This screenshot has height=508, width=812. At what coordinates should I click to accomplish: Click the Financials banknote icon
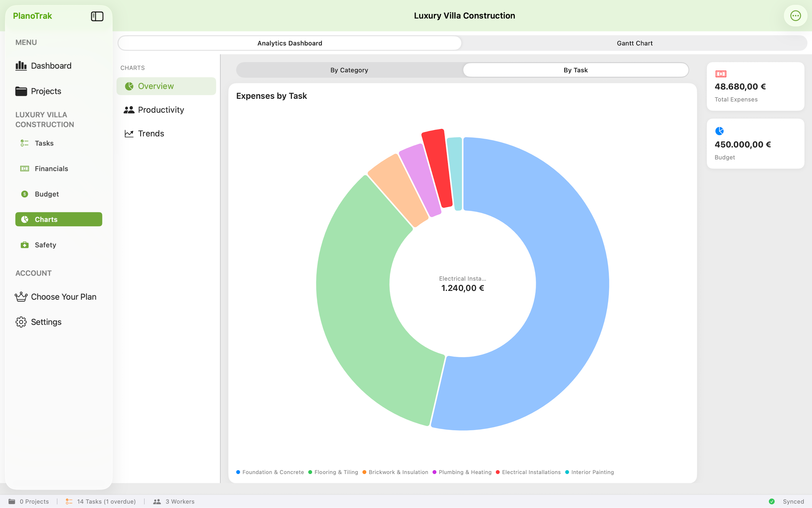24,169
